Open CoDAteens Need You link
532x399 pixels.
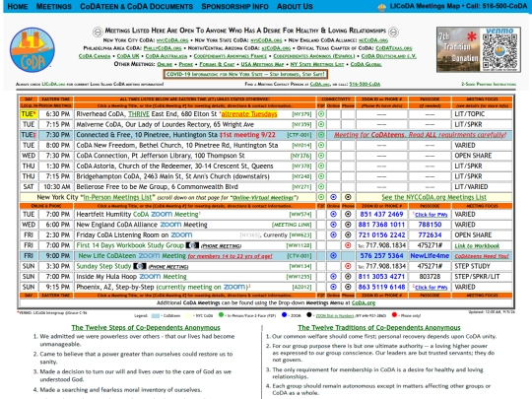[x=482, y=256]
